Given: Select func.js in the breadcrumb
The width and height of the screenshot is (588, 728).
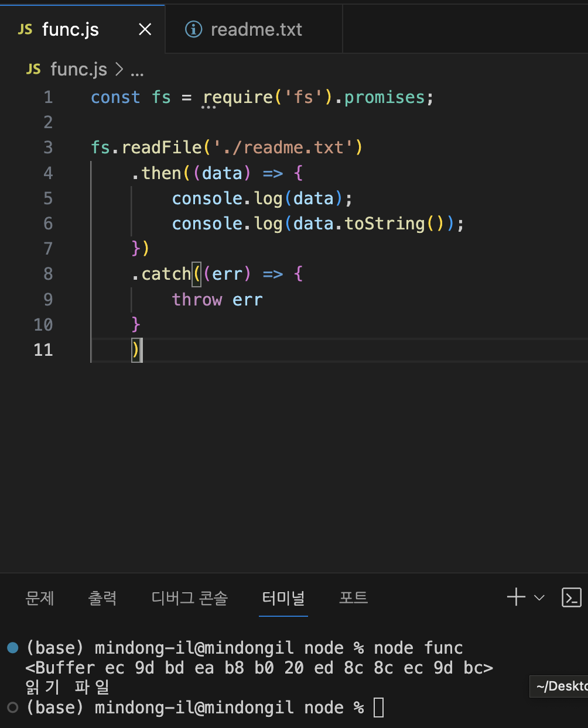Looking at the screenshot, I should 78,70.
